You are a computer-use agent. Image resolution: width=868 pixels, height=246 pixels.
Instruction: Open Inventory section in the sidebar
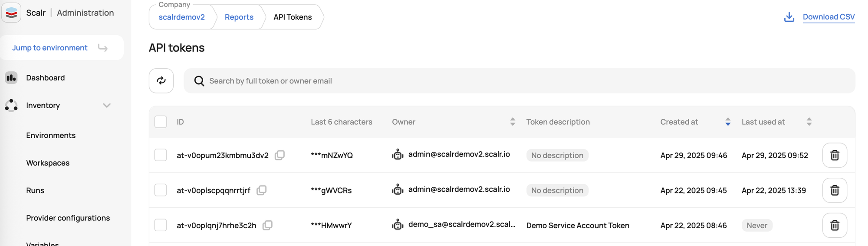pyautogui.click(x=43, y=105)
